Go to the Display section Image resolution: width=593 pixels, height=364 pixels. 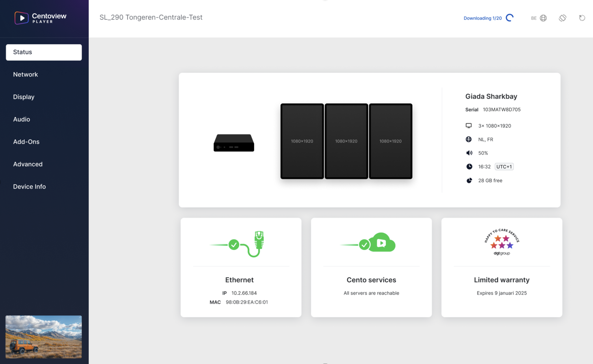pos(24,97)
